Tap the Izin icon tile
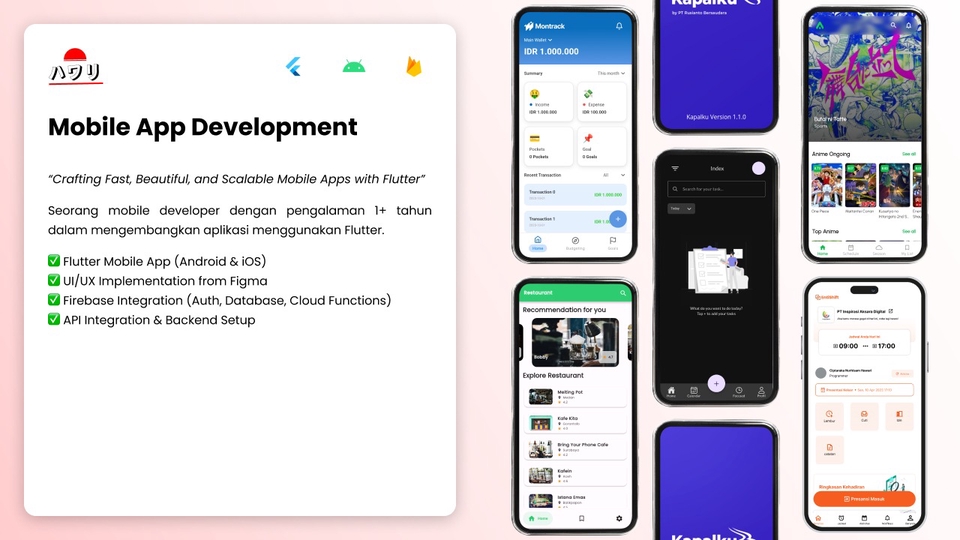This screenshot has height=540, width=960. coord(899,416)
